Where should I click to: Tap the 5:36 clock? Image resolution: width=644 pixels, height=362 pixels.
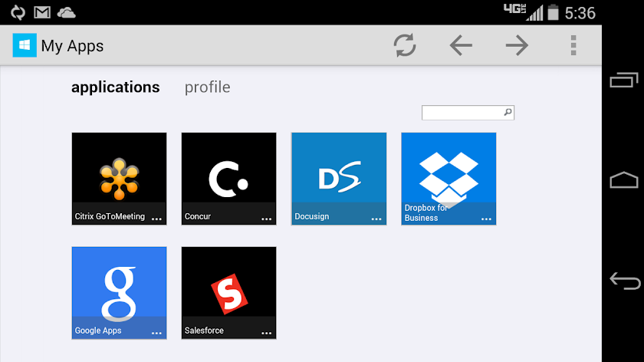(x=580, y=13)
